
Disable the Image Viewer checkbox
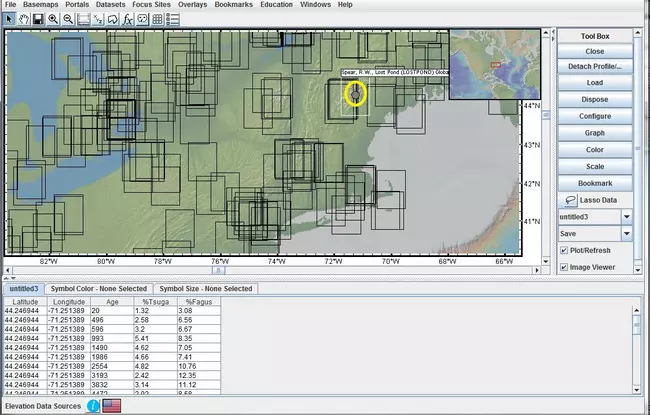[x=564, y=267]
